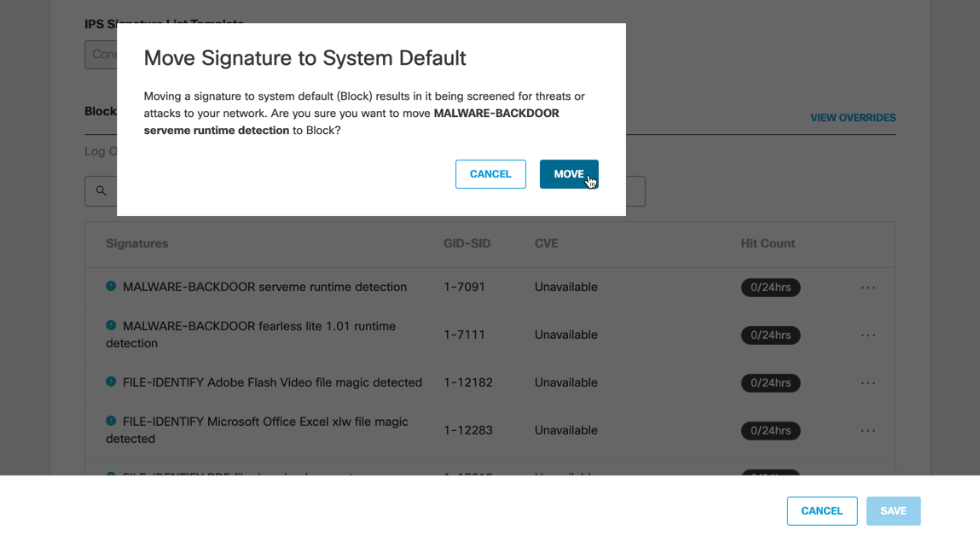The height and width of the screenshot is (536, 980).
Task: Click info icon beside Microsoft Office Excel xlw
Action: pyautogui.click(x=111, y=421)
